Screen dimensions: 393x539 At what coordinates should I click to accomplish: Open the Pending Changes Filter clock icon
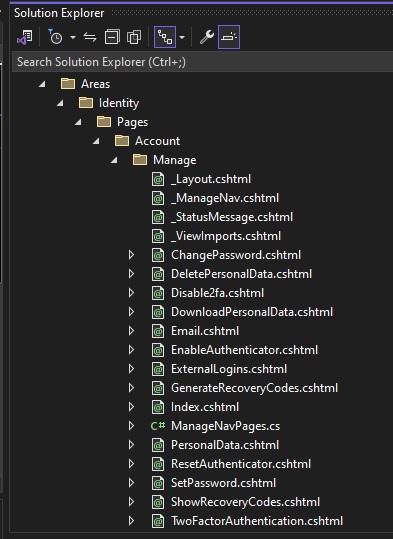[55, 37]
